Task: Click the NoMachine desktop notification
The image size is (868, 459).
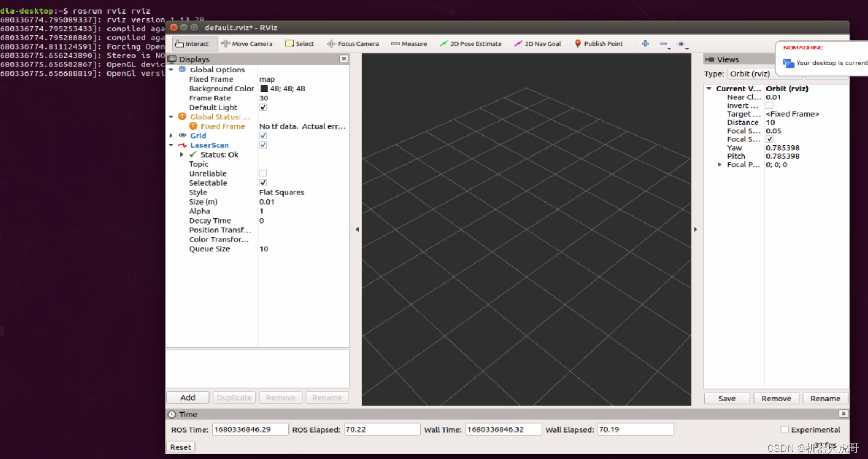Action: point(822,58)
